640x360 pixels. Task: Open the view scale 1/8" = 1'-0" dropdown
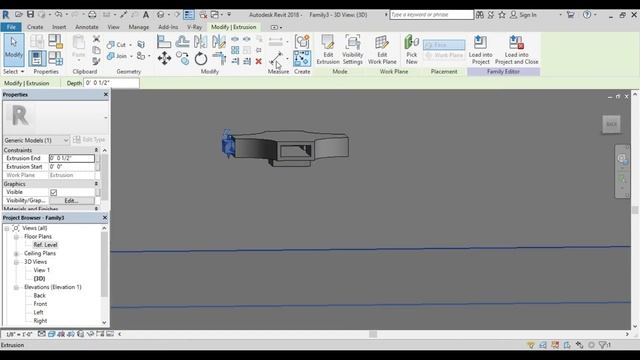[x=19, y=334]
